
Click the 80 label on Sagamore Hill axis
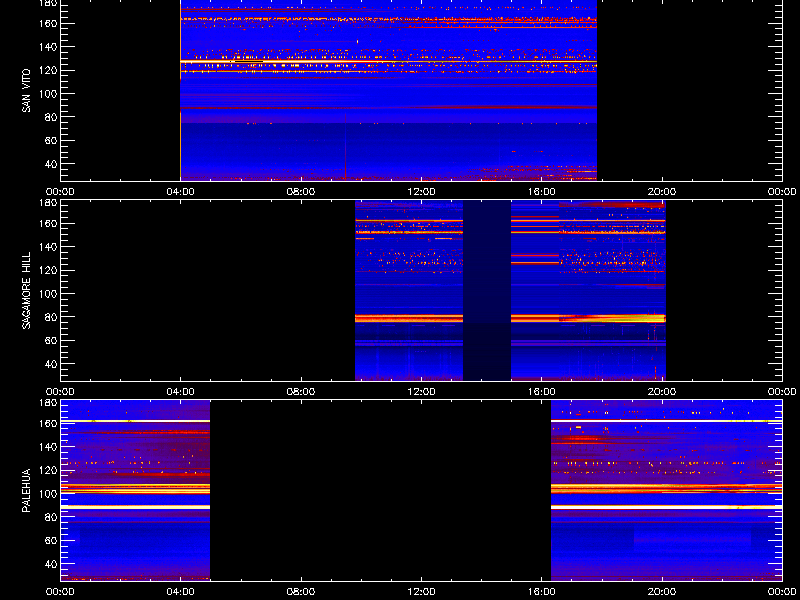coord(50,317)
